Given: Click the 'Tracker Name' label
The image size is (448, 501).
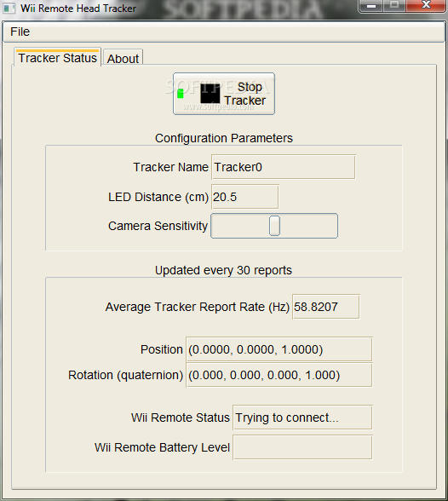Looking at the screenshot, I should click(171, 167).
